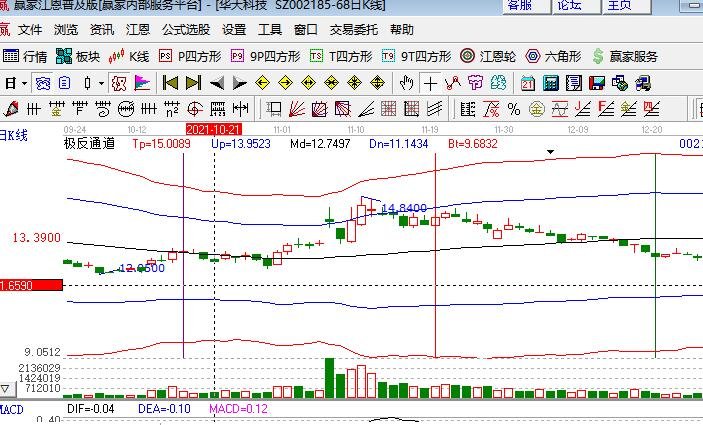Image resolution: width=703 pixels, height=425 pixels.
Task: Toggle the crosshair cursor tool
Action: [x=430, y=84]
